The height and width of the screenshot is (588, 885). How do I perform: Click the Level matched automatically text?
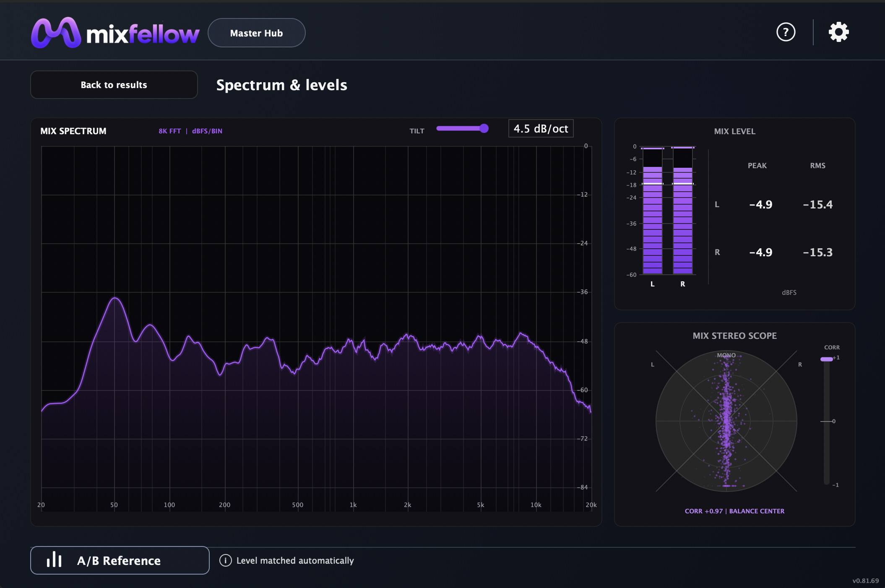coord(295,560)
